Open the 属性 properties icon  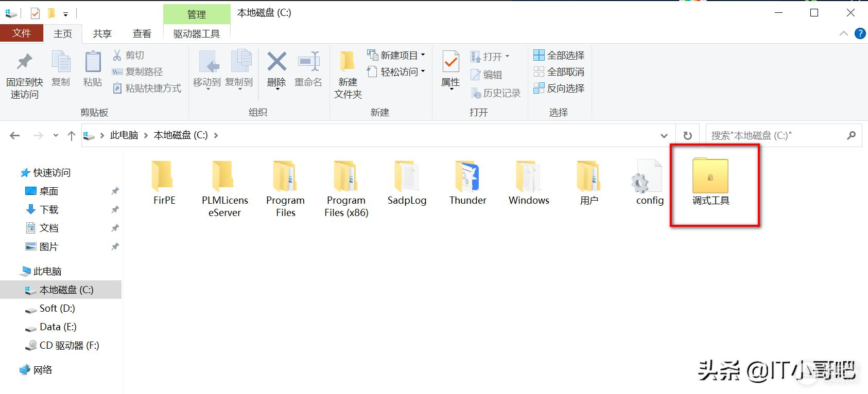click(450, 63)
